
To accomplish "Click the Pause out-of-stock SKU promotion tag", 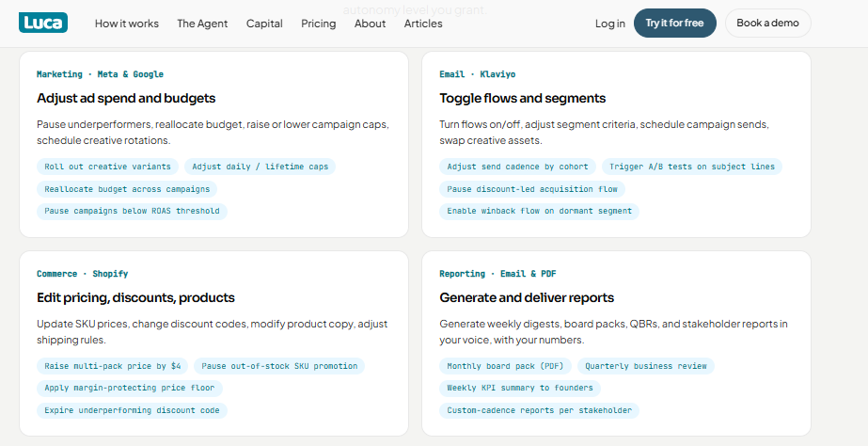I will pos(279,366).
